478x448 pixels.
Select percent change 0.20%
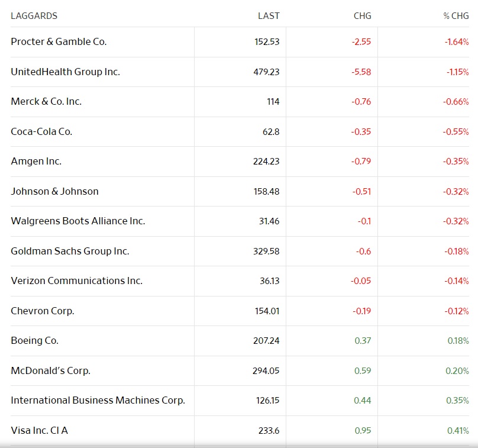click(457, 371)
